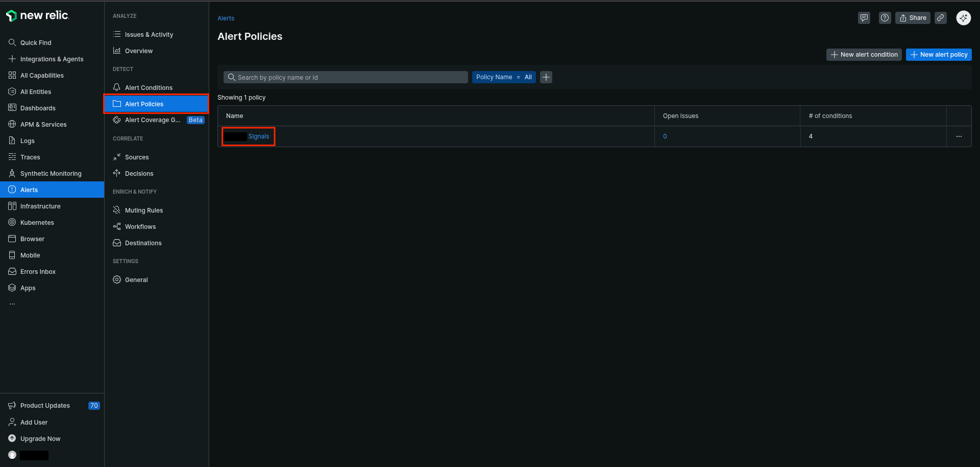Image resolution: width=980 pixels, height=467 pixels.
Task: Click the New alert policy button
Action: 938,55
